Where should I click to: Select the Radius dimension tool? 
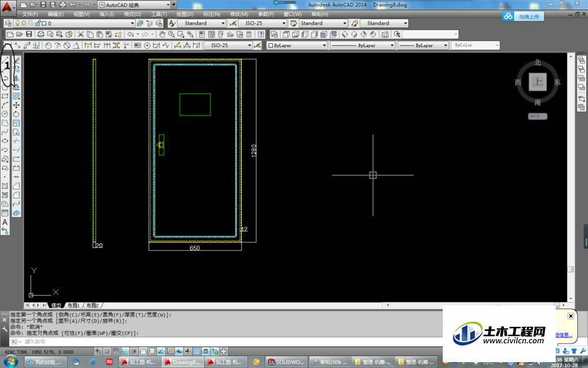click(48, 45)
